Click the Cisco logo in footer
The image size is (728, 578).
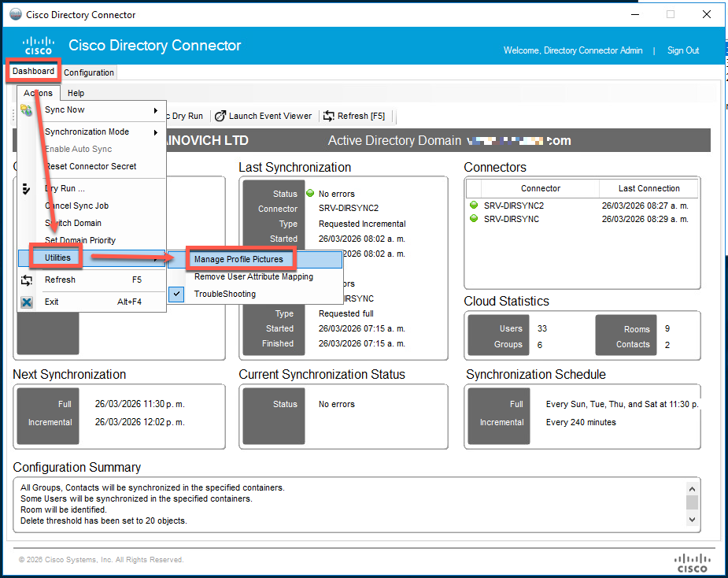[x=692, y=563]
